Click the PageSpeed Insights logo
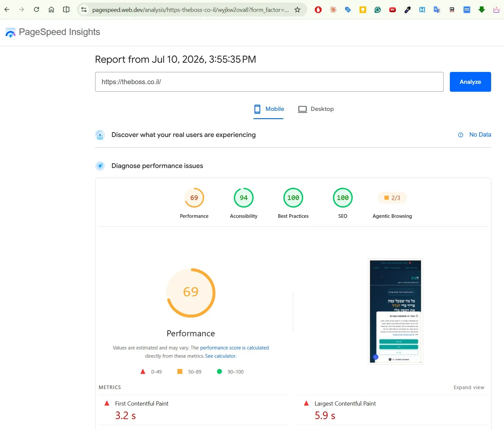This screenshot has height=430, width=504. (11, 32)
